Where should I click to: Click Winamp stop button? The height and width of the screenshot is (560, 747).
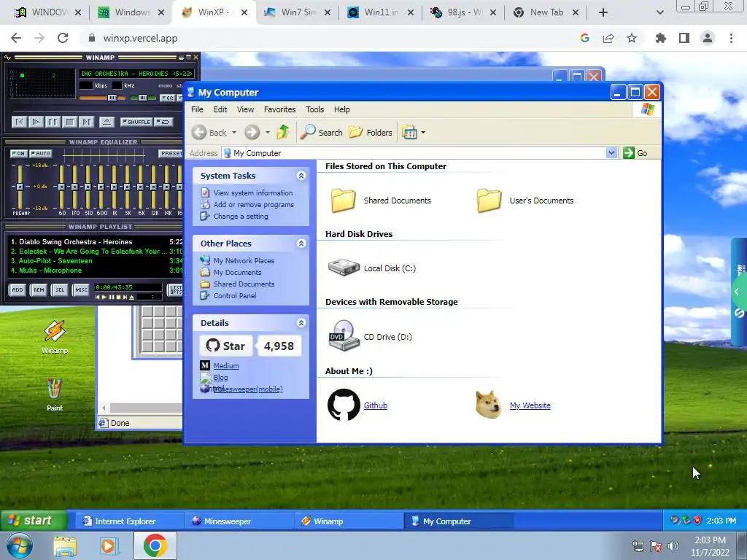click(69, 122)
